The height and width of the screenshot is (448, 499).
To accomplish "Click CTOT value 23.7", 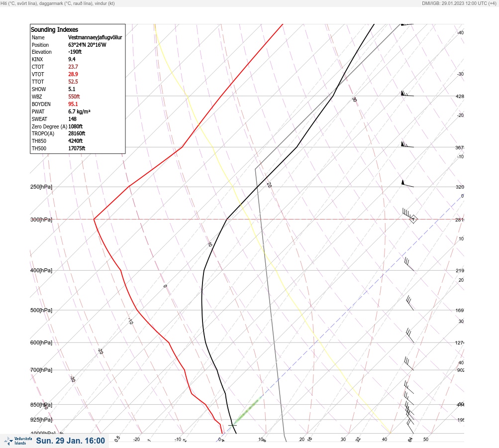I will [x=73, y=67].
